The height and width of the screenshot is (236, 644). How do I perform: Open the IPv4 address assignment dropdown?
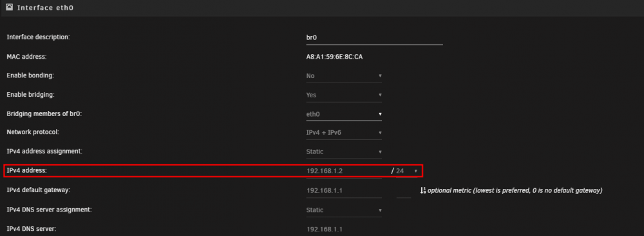tap(344, 152)
